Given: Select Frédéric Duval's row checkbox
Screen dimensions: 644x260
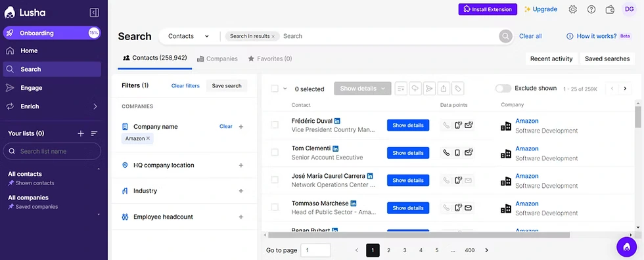Looking at the screenshot, I should tap(275, 125).
